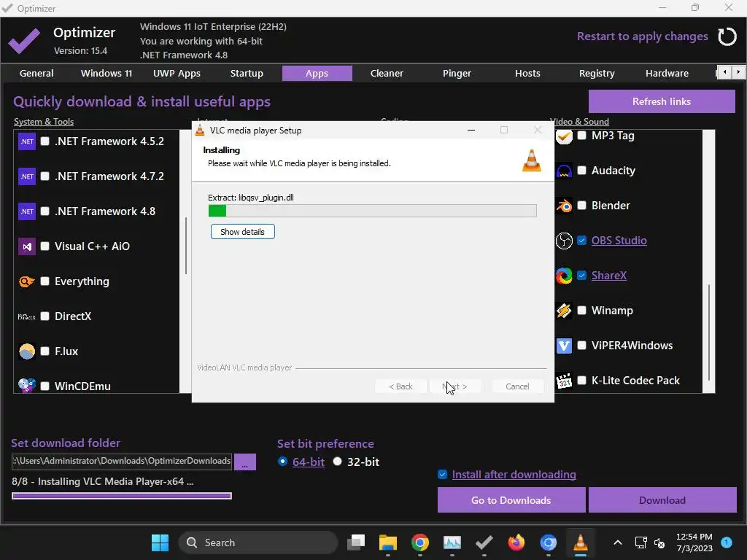Click the Download button

662,500
